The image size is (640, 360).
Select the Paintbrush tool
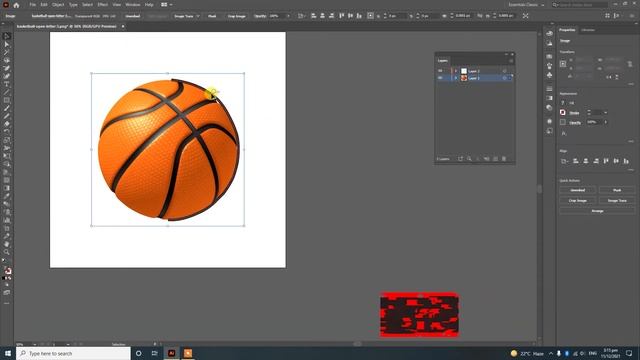click(7, 109)
